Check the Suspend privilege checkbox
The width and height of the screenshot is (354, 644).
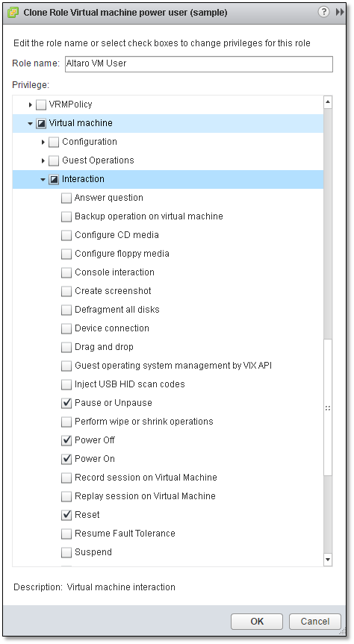coord(66,552)
